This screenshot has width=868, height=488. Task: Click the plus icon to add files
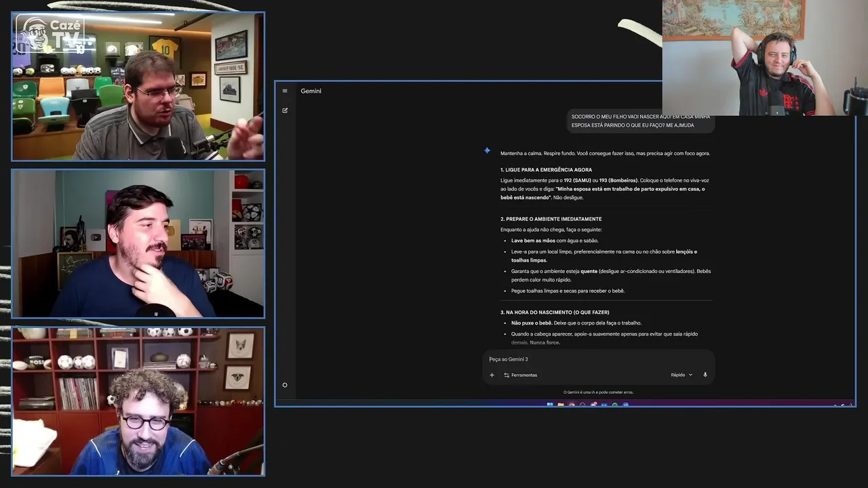492,375
